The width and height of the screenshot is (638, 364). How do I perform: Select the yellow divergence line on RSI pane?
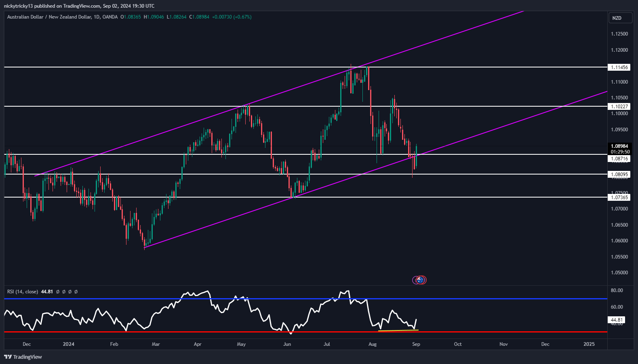(x=398, y=330)
